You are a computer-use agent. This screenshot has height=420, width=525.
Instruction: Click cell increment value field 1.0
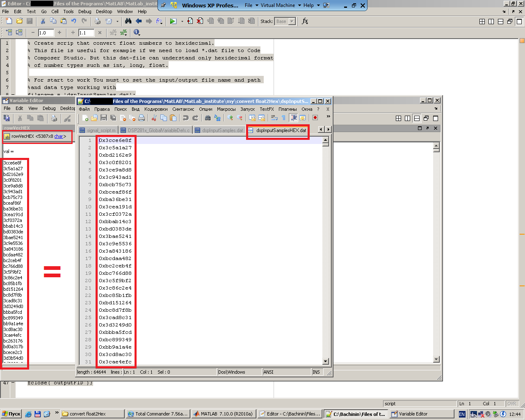[46, 32]
